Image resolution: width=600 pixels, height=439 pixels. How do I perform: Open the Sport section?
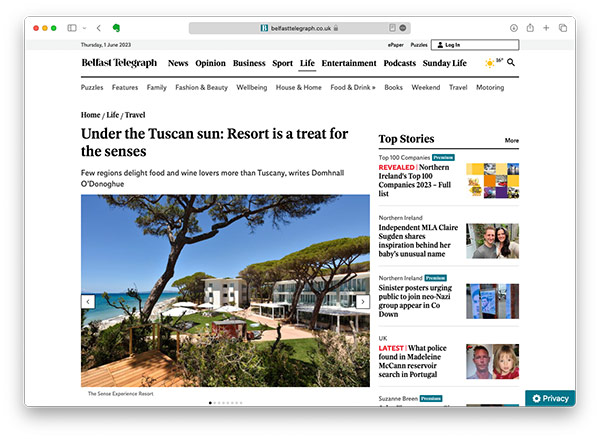click(282, 63)
